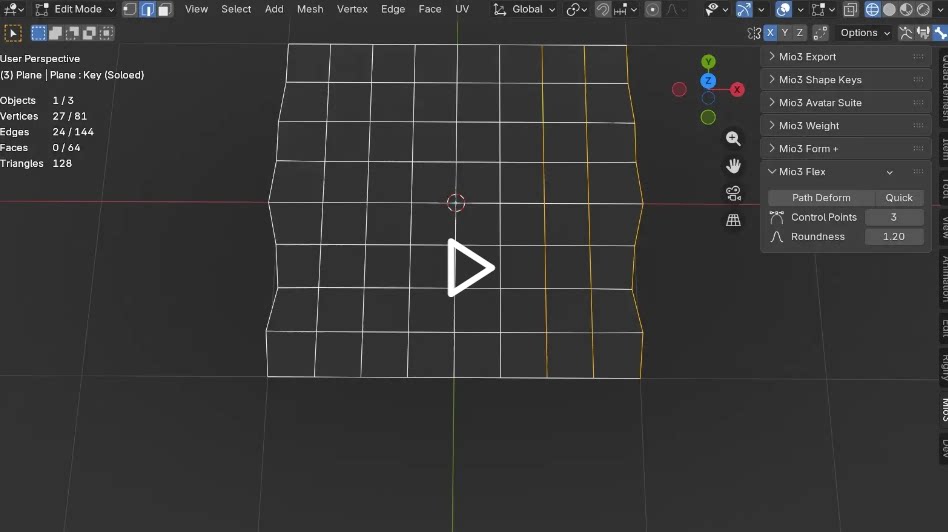948x532 pixels.
Task: Select material preview shading
Action: click(x=906, y=9)
